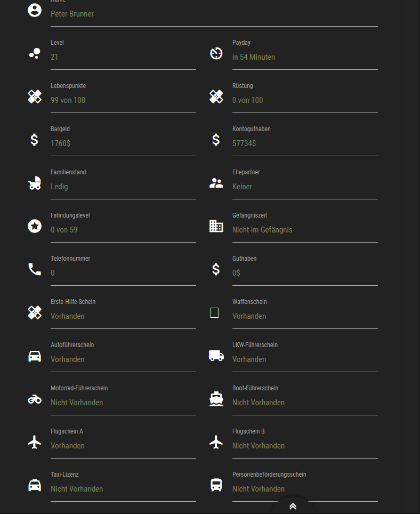420x514 pixels.
Task: Click the Personenbeförderungsschein bus icon
Action: [x=216, y=485]
